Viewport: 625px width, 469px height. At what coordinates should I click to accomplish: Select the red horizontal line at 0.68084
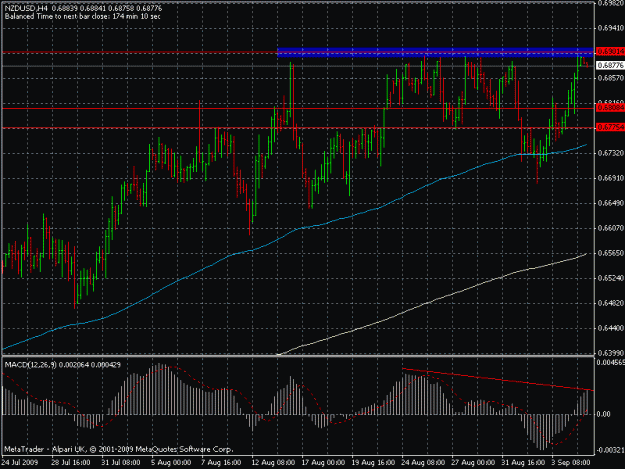tap(298, 108)
